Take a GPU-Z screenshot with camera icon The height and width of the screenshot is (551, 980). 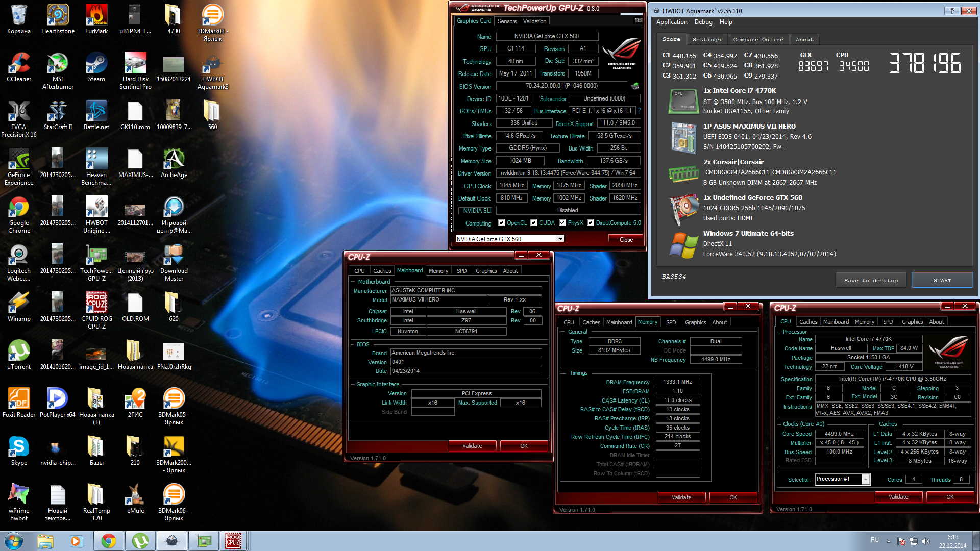pyautogui.click(x=639, y=20)
